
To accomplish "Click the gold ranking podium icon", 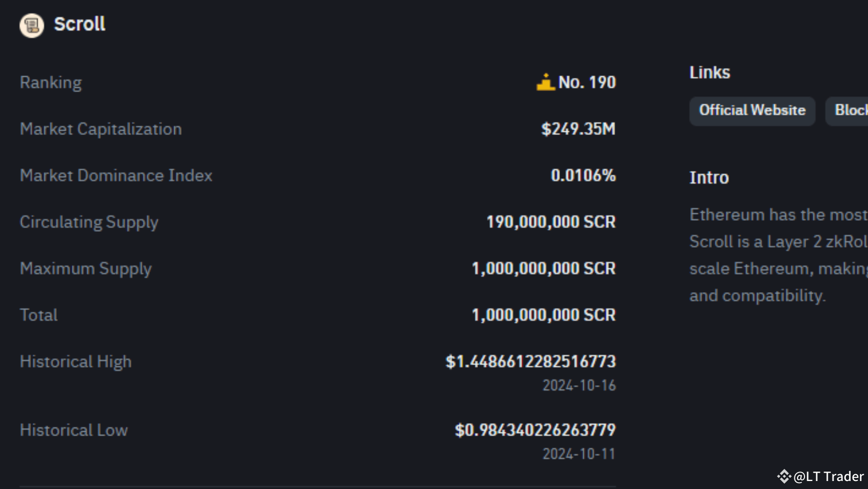I will coord(546,81).
